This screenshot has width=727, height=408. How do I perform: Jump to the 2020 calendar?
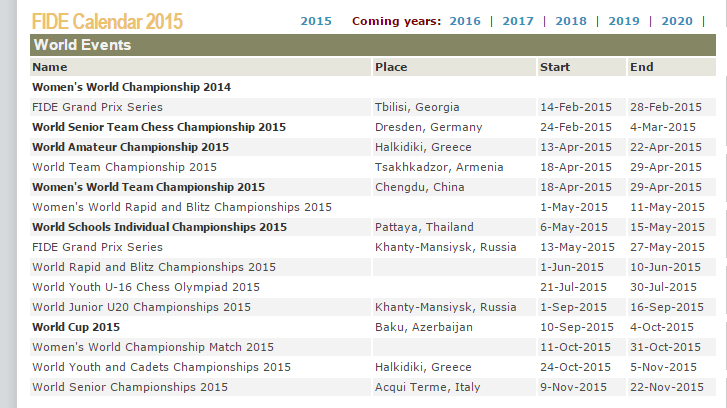point(677,21)
